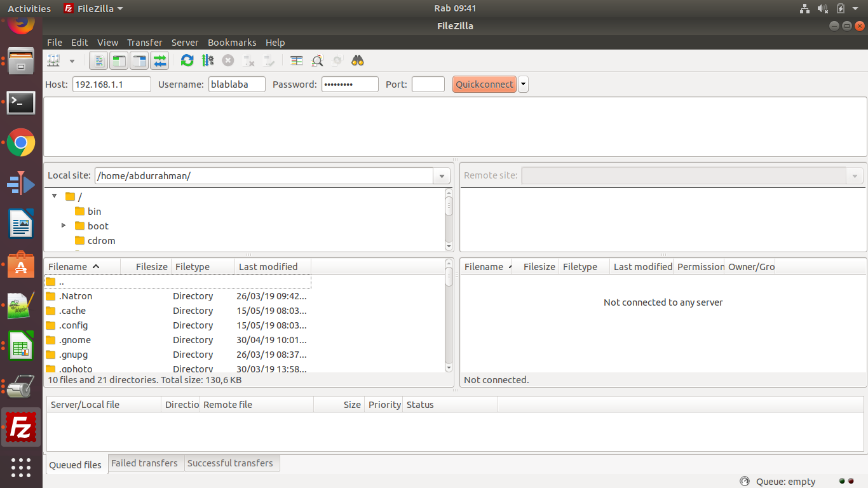Screen dimensions: 868x488
Task: Toggle the transfer queue display
Action: point(159,60)
